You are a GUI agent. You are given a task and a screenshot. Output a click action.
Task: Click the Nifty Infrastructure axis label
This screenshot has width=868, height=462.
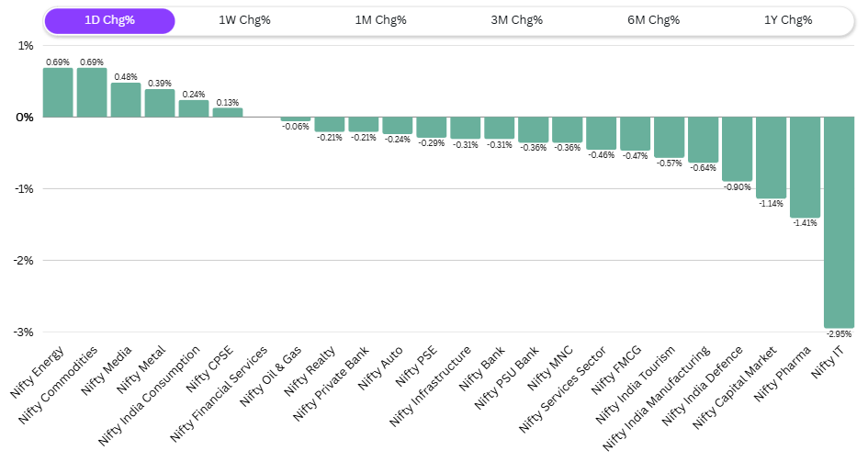[430, 386]
